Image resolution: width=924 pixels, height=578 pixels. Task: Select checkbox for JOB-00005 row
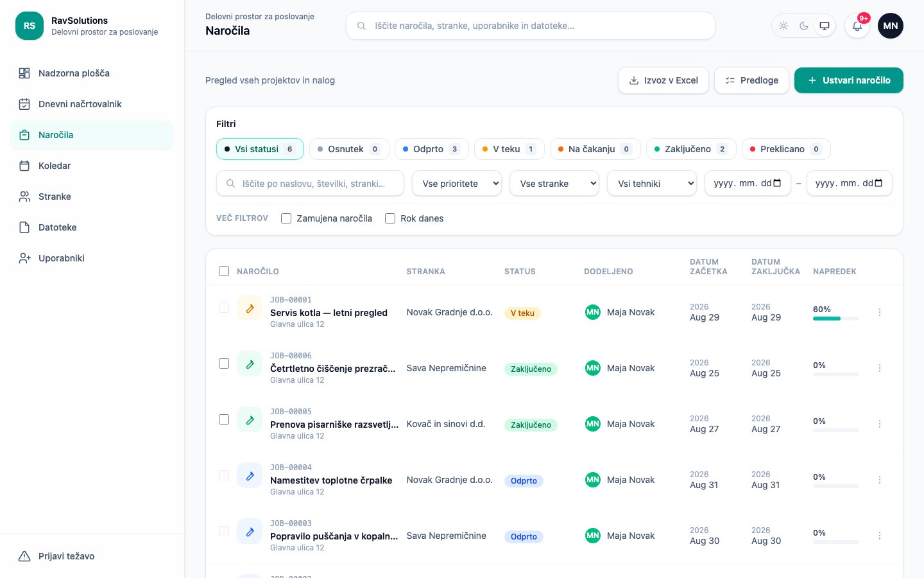(224, 419)
